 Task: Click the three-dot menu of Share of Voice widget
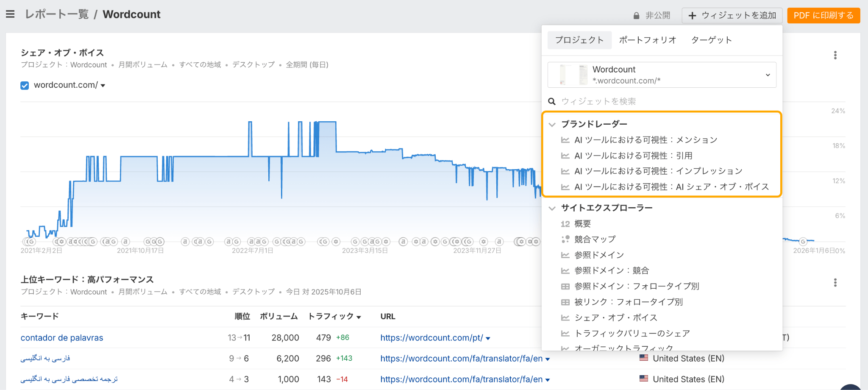[x=835, y=55]
